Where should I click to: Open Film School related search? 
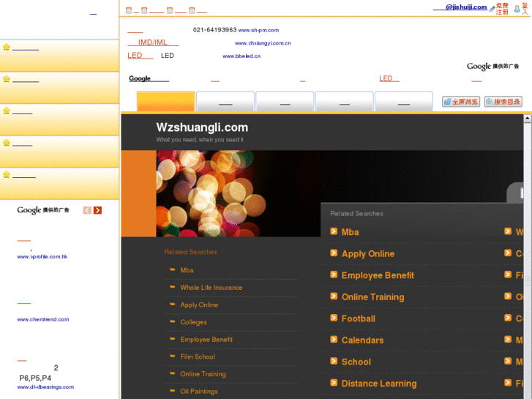click(x=198, y=357)
